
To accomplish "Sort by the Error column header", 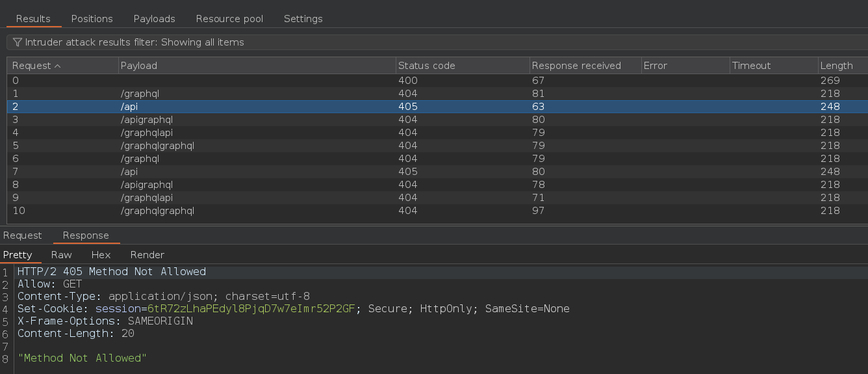I will tap(685, 66).
